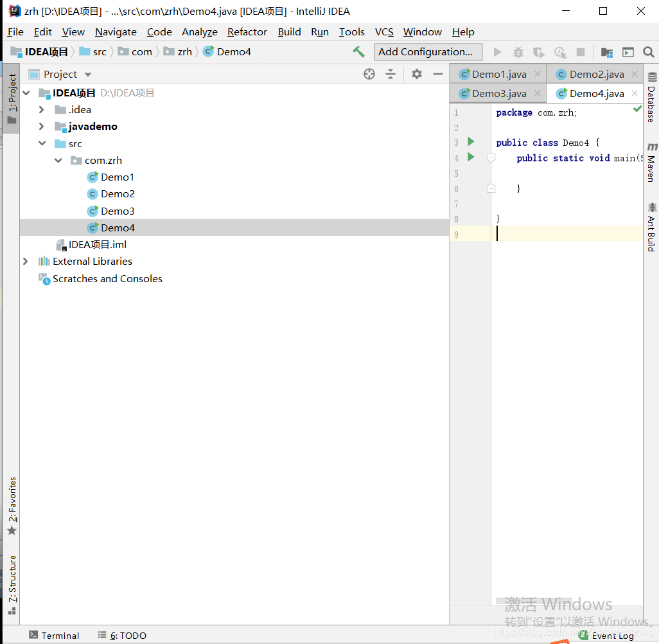This screenshot has width=659, height=644.
Task: Toggle the 1: Project side tab
Action: (12, 98)
